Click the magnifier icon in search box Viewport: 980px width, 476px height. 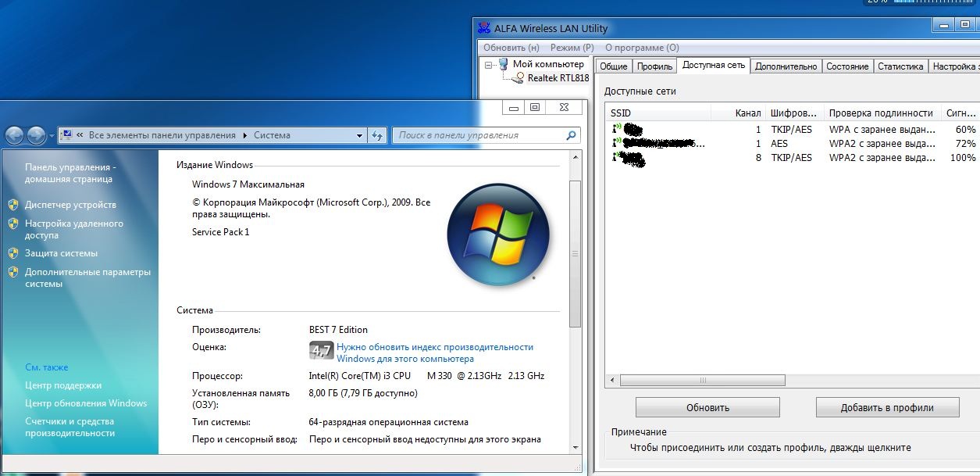pos(571,135)
